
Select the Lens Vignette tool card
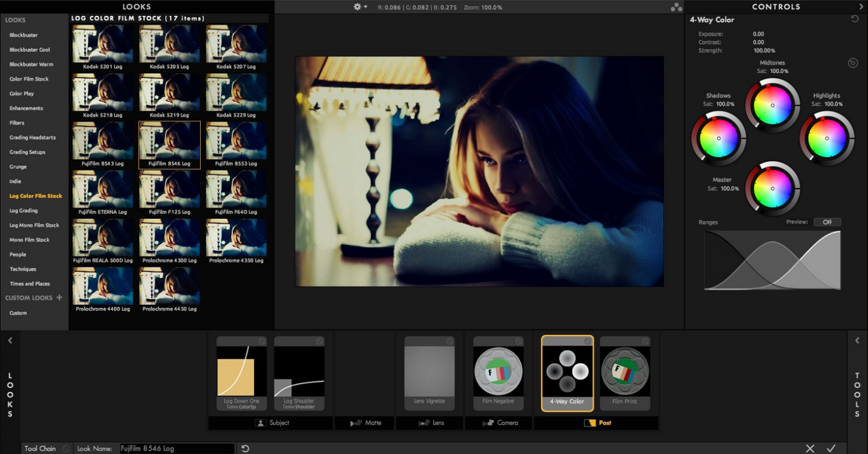[429, 373]
